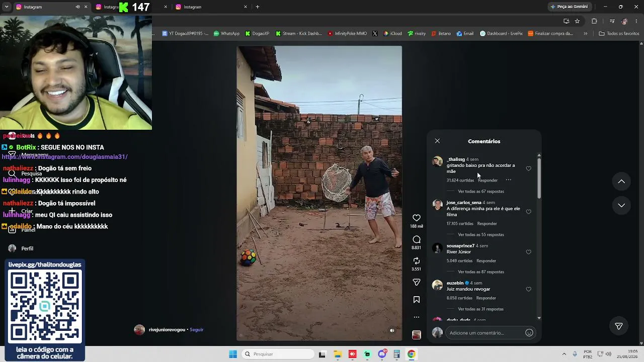Open the Chrome three-dot menu
The width and height of the screenshot is (644, 362).
[636, 21]
